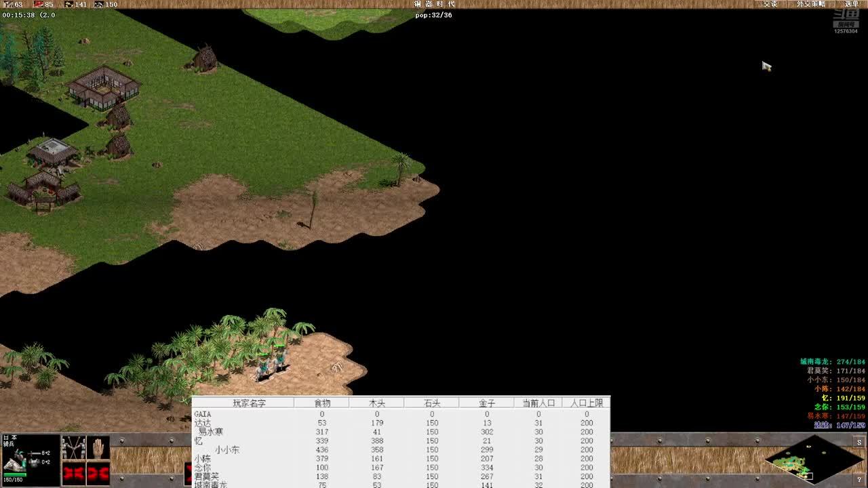Screen dimensions: 868x488
Task: Click the 君莫笑 score entry 171/184
Action: pyautogui.click(x=836, y=371)
